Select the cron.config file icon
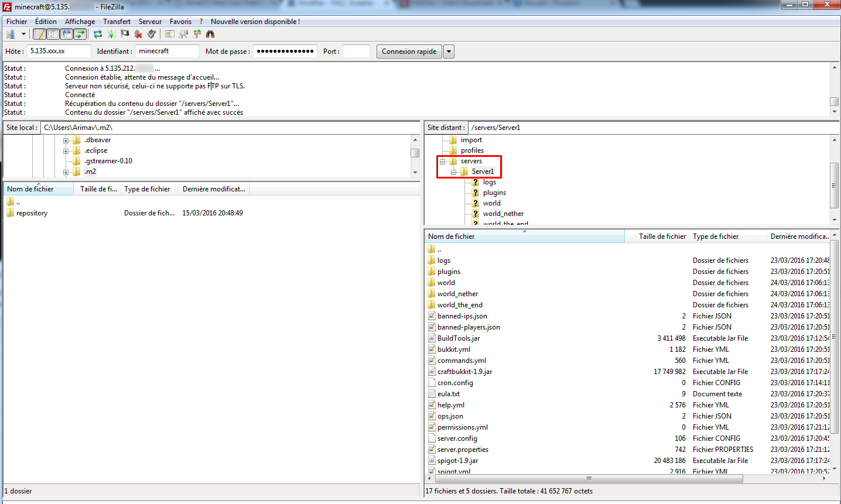Viewport: 841px width, 504px height. 432,383
